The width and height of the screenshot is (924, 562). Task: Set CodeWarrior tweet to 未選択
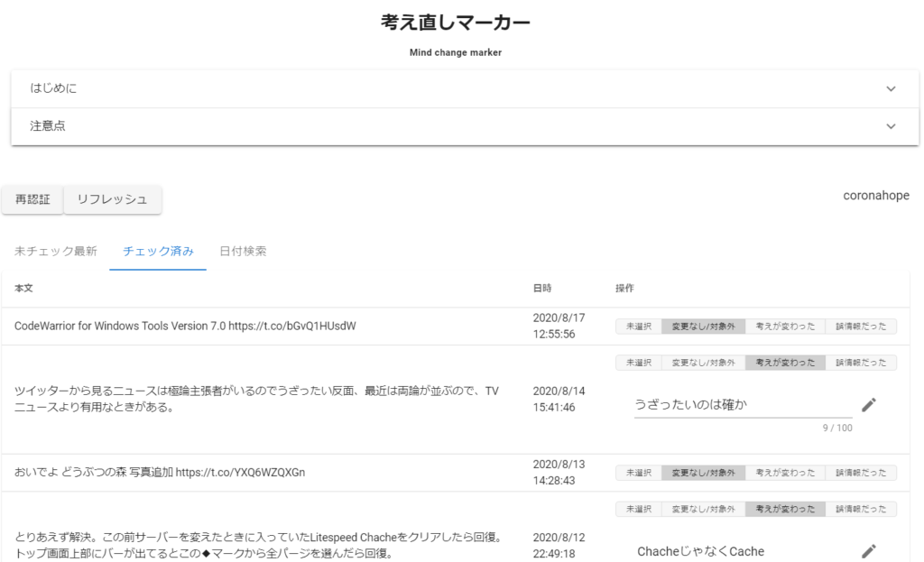tap(639, 327)
